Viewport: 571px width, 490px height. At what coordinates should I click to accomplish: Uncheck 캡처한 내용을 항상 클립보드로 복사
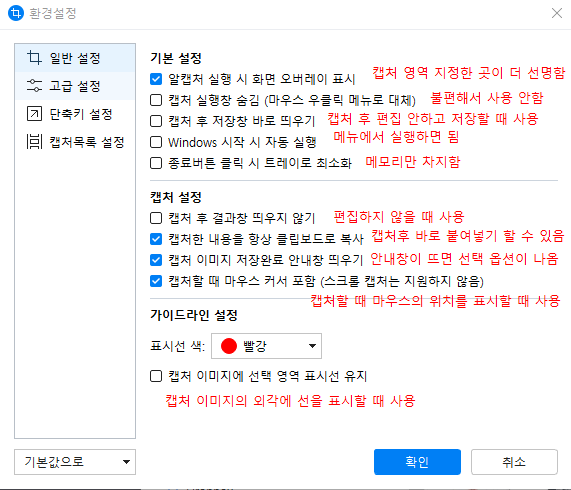point(156,239)
